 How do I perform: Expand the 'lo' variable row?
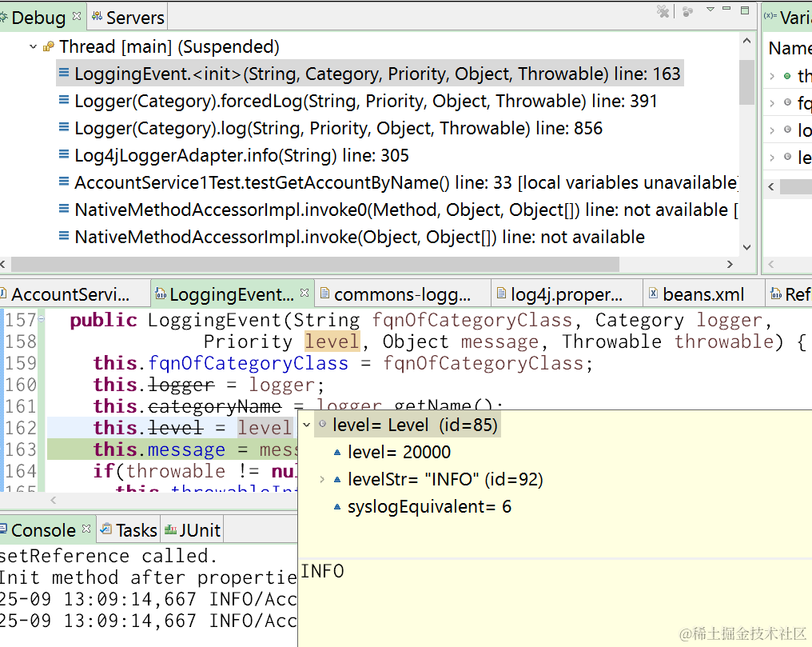(772, 130)
